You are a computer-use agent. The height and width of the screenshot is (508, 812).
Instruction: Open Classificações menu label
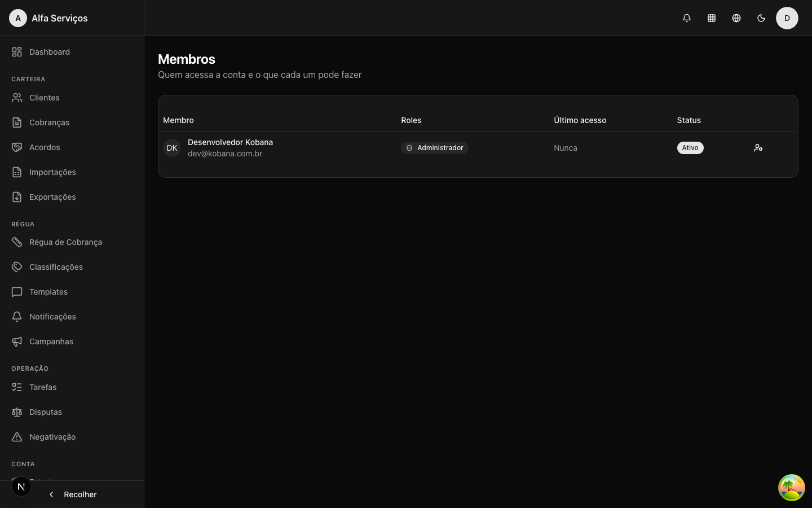(56, 267)
